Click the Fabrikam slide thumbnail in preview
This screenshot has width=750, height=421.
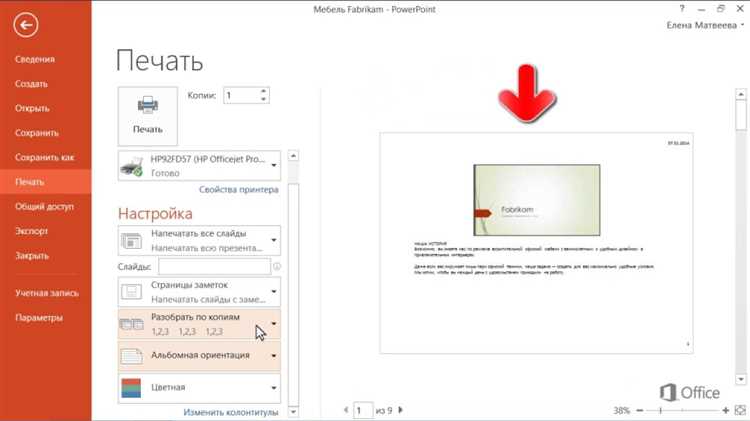click(537, 200)
